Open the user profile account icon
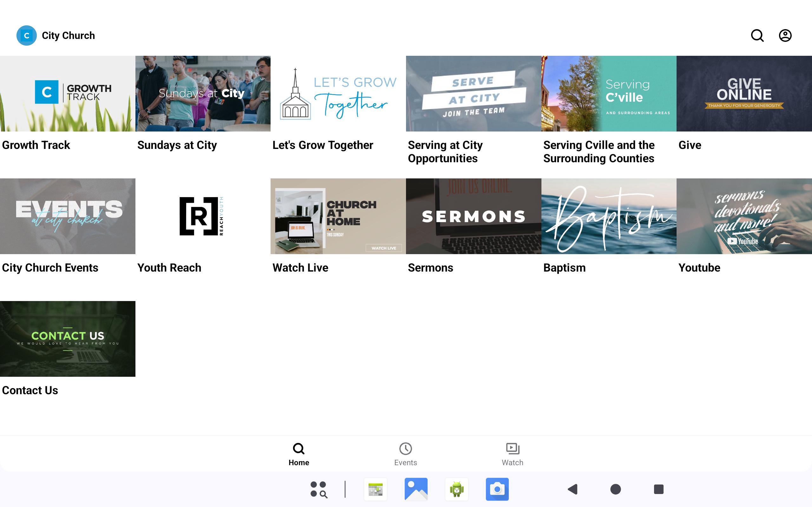This screenshot has width=812, height=507. coord(785,35)
